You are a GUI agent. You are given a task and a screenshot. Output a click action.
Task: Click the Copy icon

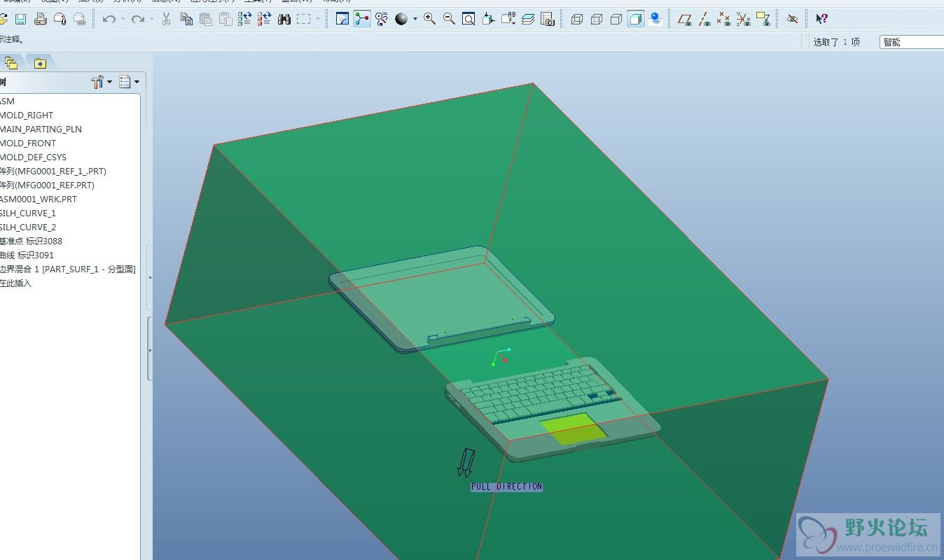pyautogui.click(x=186, y=20)
